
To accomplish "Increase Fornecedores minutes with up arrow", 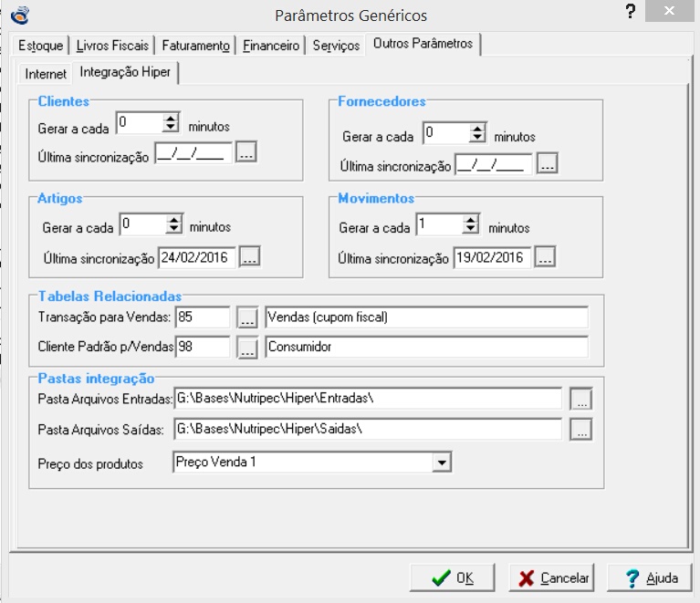I will (x=477, y=128).
